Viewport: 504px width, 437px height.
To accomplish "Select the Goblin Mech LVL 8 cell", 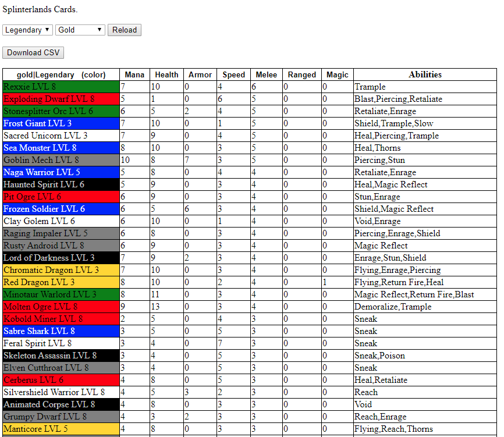I will point(61,160).
